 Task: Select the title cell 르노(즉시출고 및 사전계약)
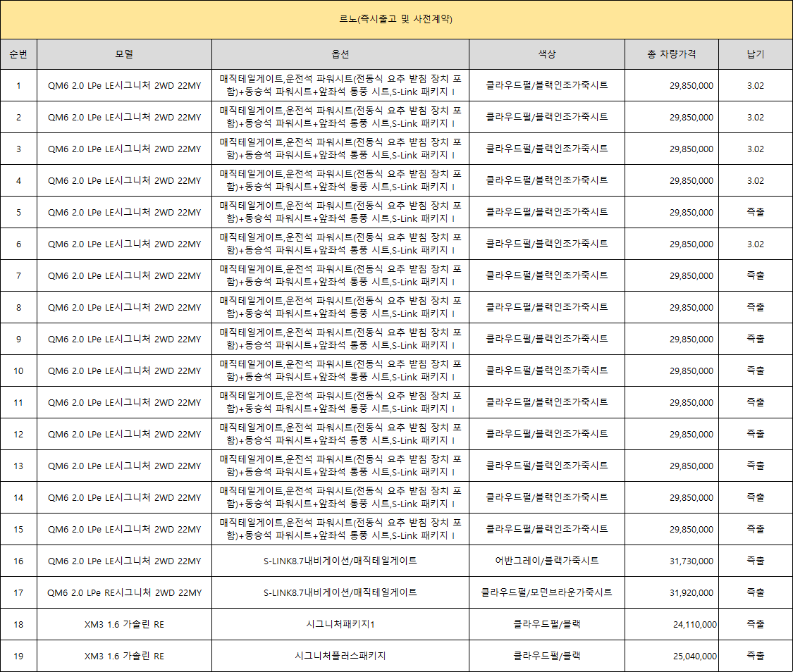[x=396, y=19]
